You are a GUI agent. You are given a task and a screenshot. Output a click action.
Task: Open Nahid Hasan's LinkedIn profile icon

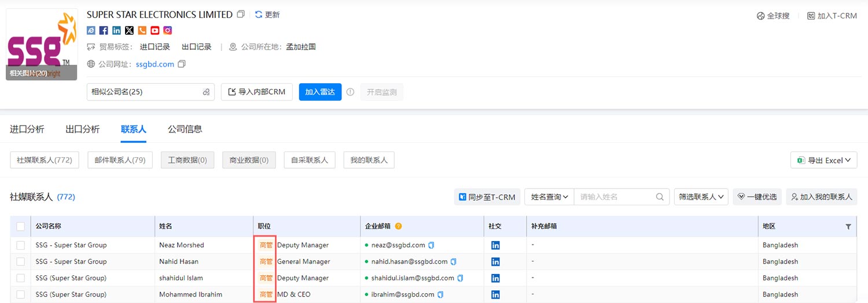[x=495, y=261]
